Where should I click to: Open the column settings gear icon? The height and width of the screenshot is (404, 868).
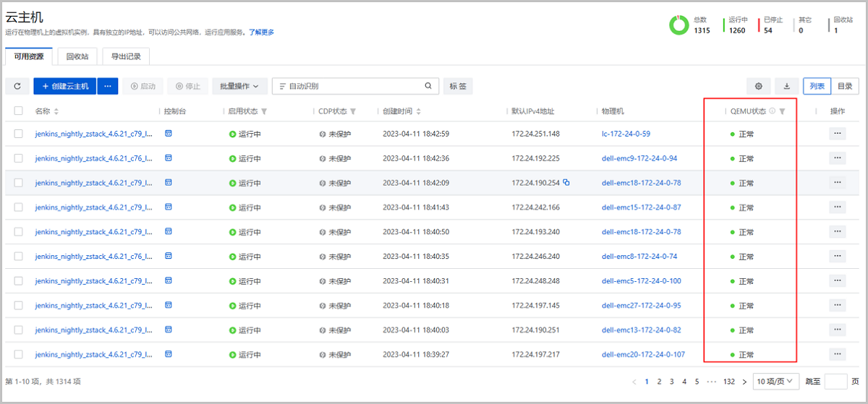point(759,86)
